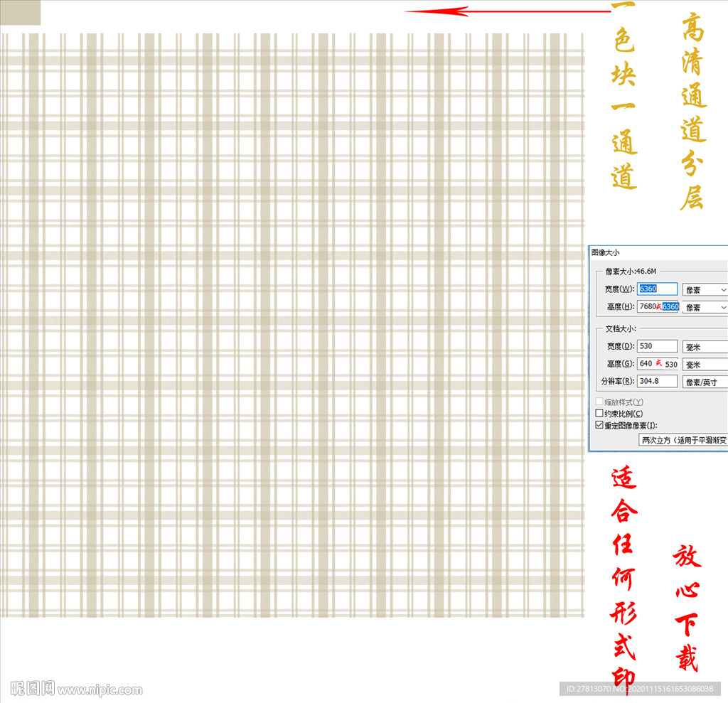The height and width of the screenshot is (703, 728).
Task: Click the pixel width (W) field
Action: click(x=658, y=289)
